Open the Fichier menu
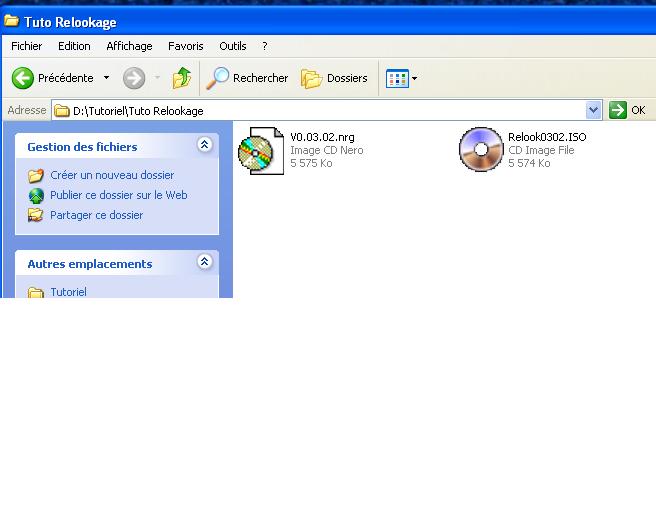Image resolution: width=656 pixels, height=512 pixels. tap(26, 46)
